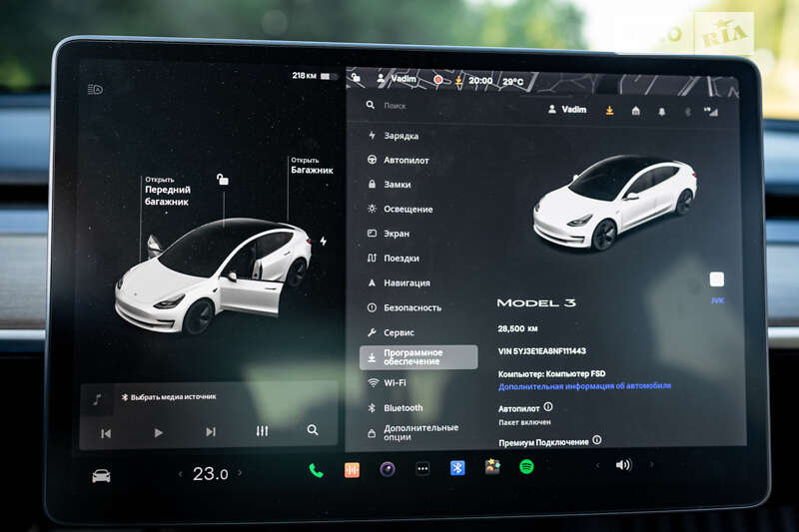The image size is (799, 532).
Task: Select Замки (Locks) in the settings list
Action: [x=389, y=185]
